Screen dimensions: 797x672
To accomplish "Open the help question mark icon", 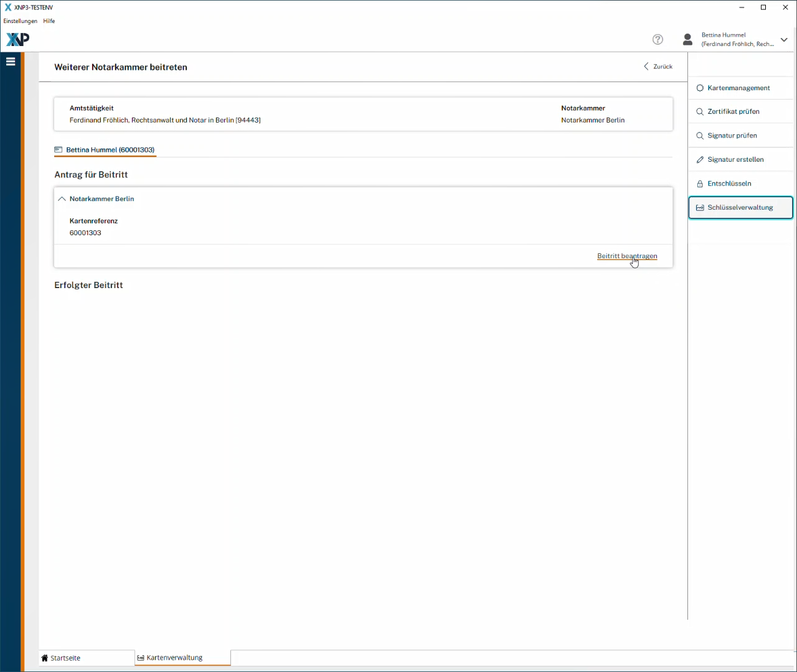I will click(x=658, y=39).
